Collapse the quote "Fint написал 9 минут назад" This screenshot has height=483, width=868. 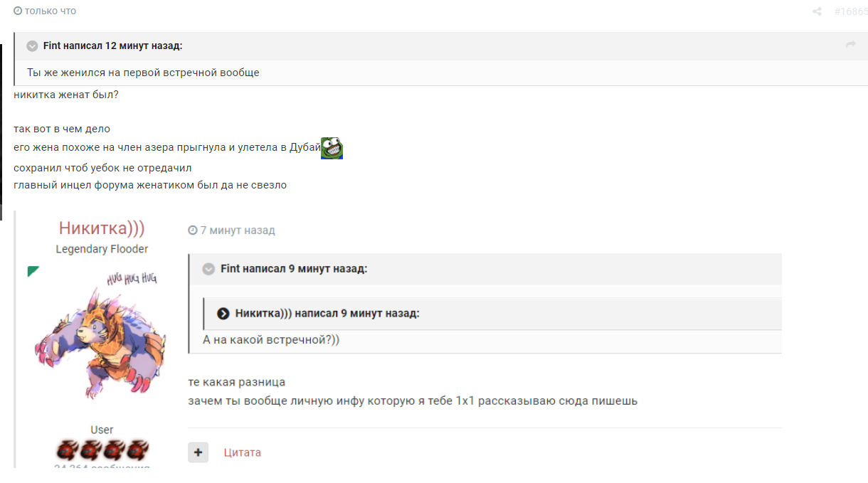208,269
